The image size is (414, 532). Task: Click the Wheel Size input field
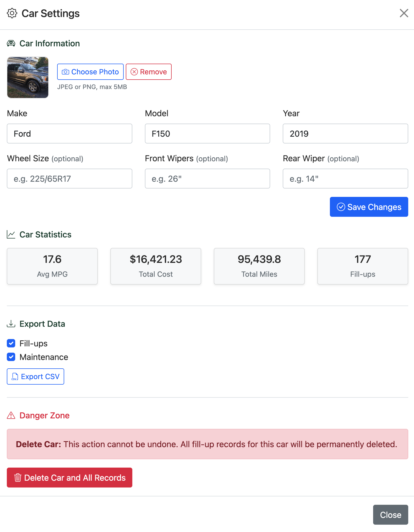69,179
